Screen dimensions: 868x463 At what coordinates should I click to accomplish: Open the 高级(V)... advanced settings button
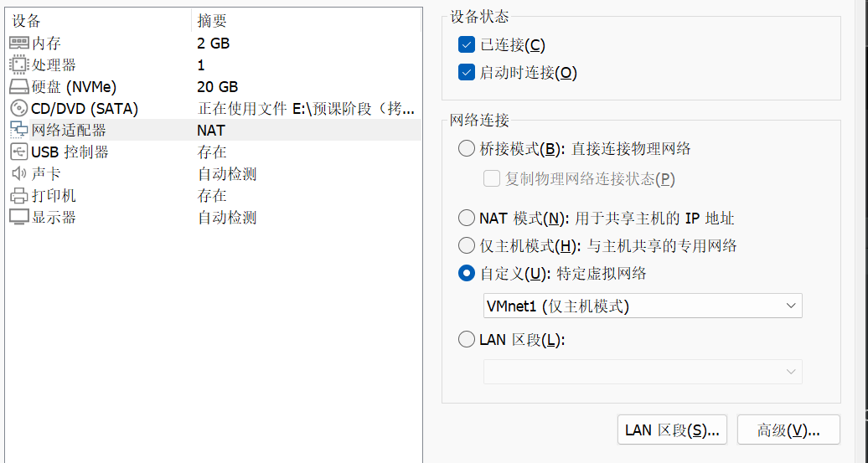pyautogui.click(x=789, y=430)
